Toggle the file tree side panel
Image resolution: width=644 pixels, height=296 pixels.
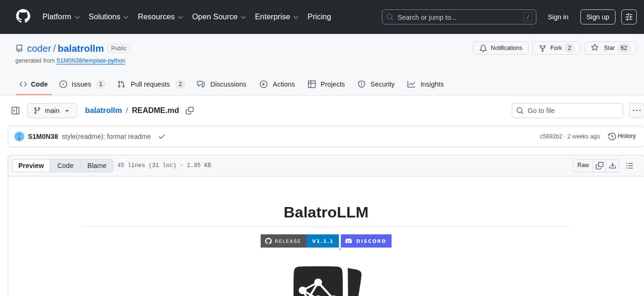click(15, 110)
